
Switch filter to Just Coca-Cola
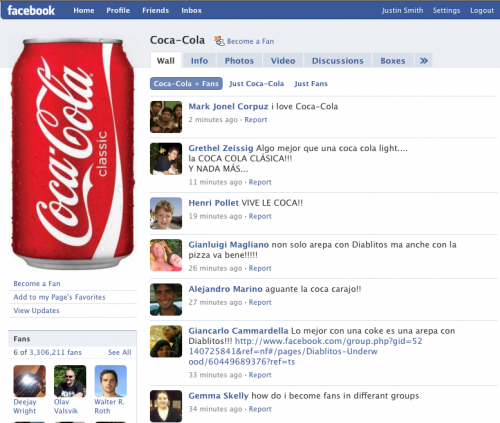point(256,84)
